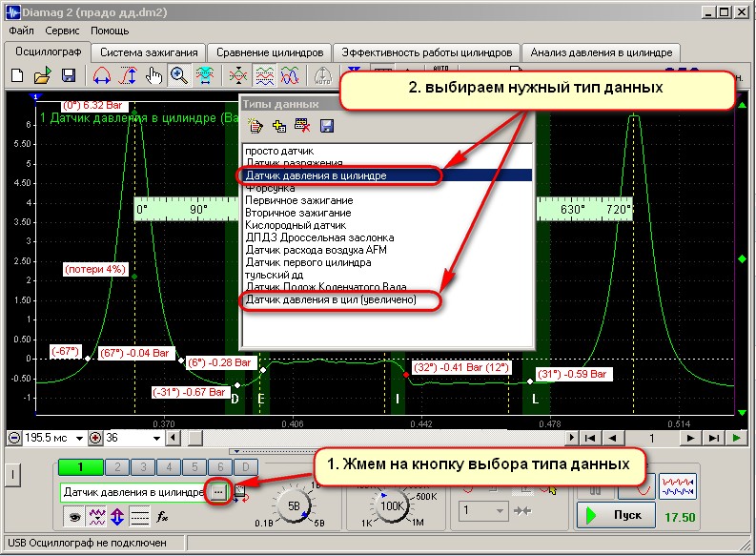This screenshot has height=556, width=756.
Task: Open data type selector '...' button
Action: (x=218, y=492)
